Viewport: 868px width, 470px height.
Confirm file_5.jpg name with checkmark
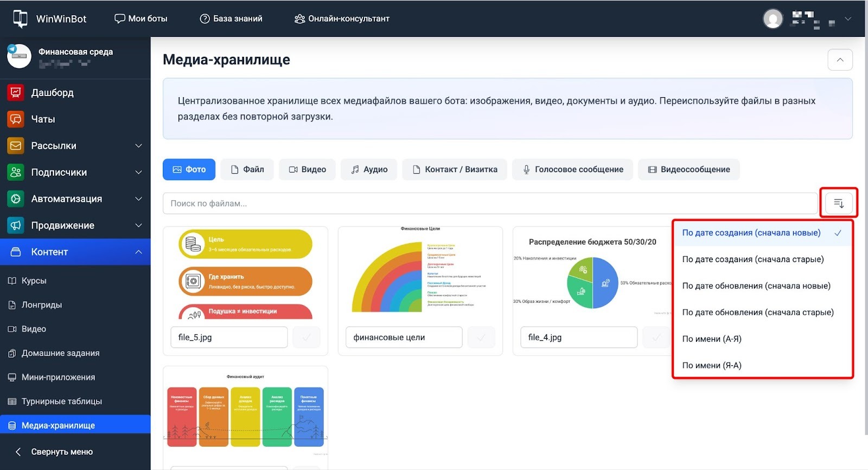[307, 338]
